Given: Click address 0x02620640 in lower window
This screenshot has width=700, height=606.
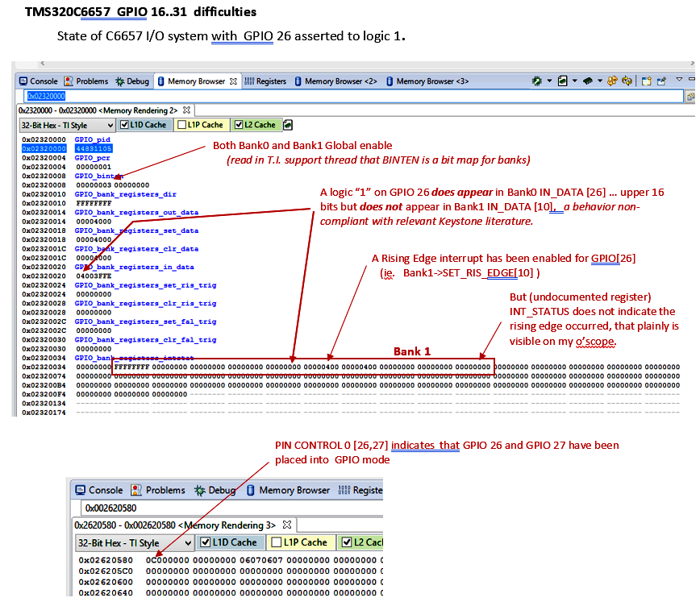Looking at the screenshot, I should 106,592.
